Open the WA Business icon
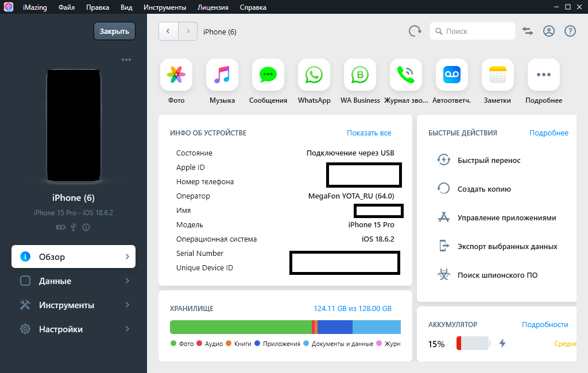Screen dimensions: 588x373 pos(360,75)
